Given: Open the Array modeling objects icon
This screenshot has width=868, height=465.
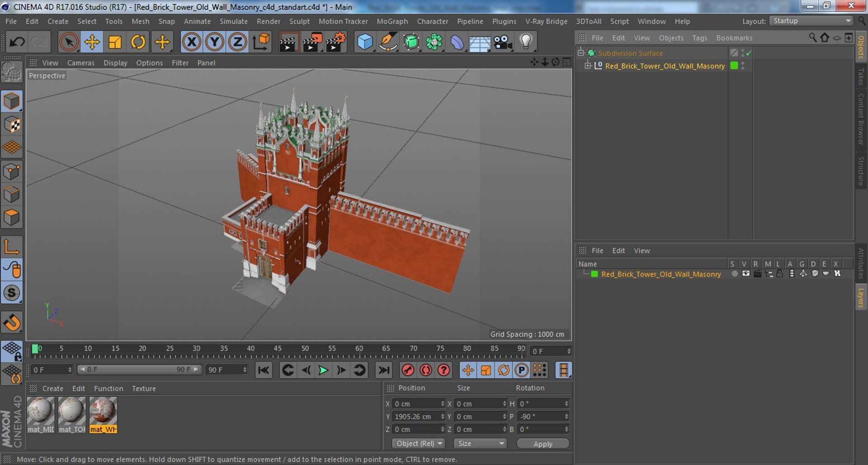Looking at the screenshot, I should point(434,42).
